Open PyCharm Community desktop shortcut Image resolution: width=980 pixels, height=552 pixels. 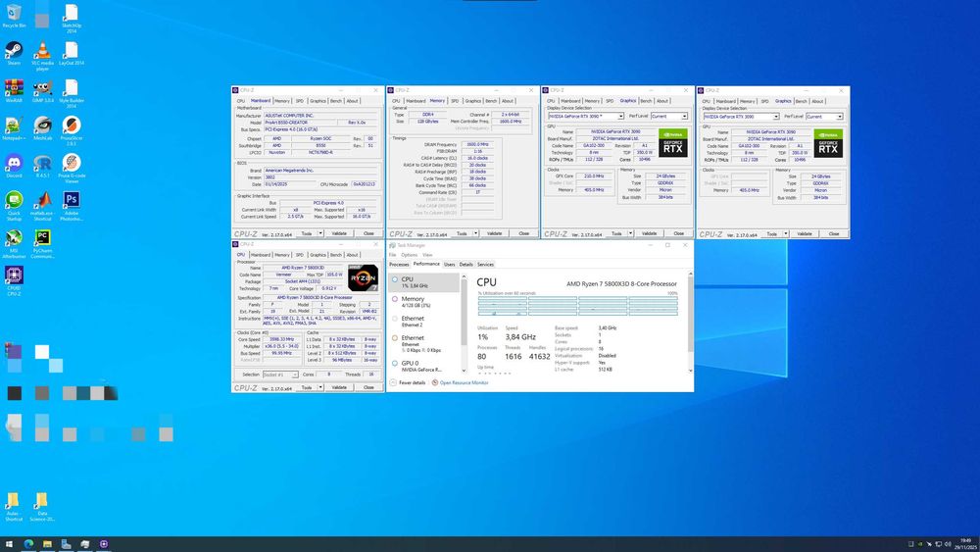coord(42,242)
